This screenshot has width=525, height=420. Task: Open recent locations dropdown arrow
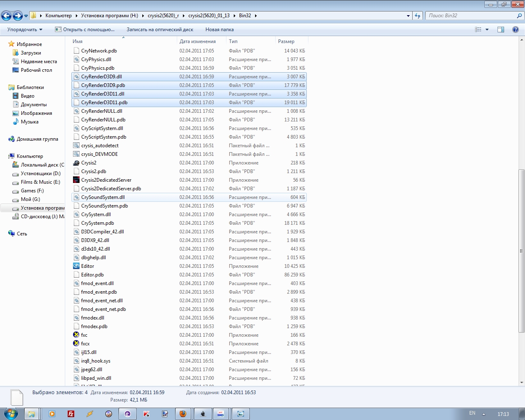pos(26,16)
